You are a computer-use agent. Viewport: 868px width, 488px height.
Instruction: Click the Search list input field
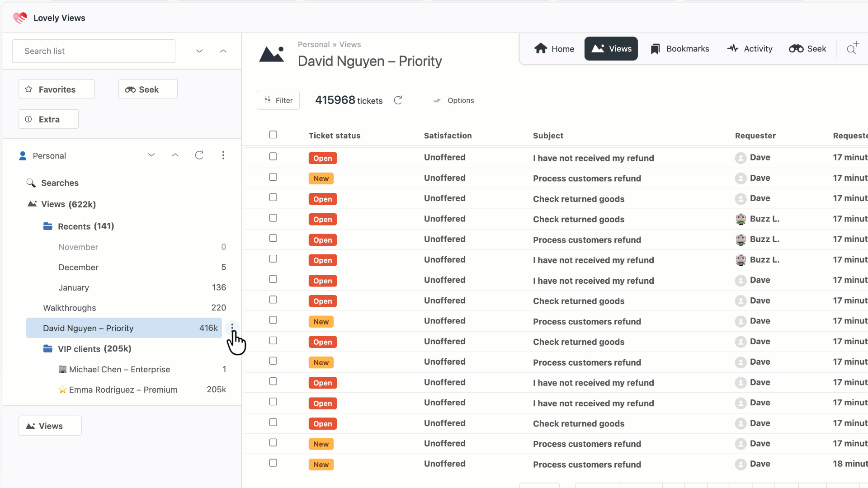click(94, 51)
